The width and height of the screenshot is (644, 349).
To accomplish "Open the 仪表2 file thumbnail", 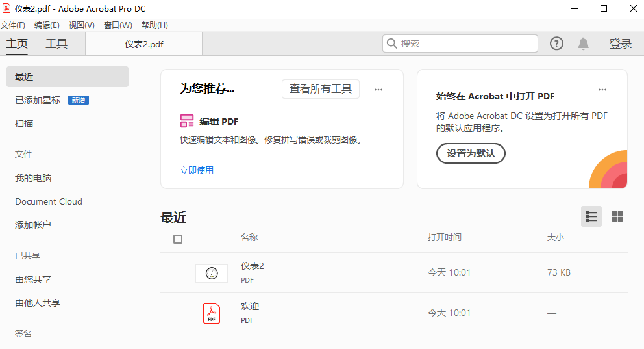I will tap(212, 273).
